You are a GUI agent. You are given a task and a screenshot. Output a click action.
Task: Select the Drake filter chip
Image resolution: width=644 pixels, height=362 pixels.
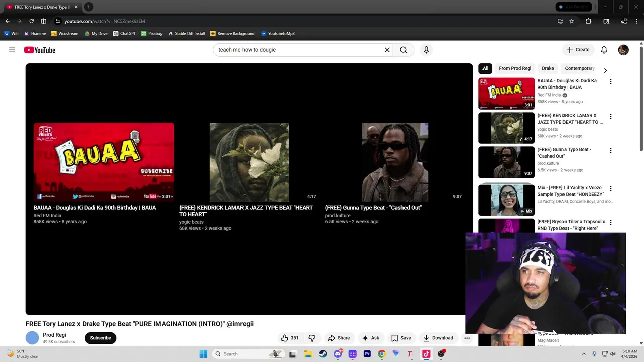click(548, 68)
